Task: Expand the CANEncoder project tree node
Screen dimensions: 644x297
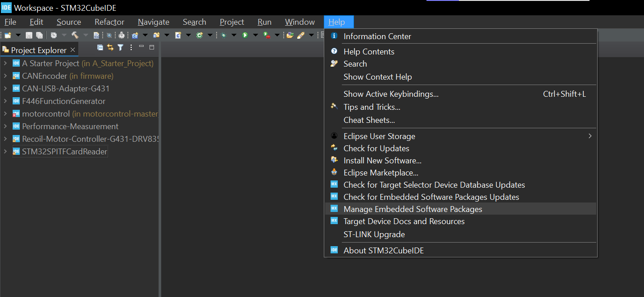Action: (5, 76)
